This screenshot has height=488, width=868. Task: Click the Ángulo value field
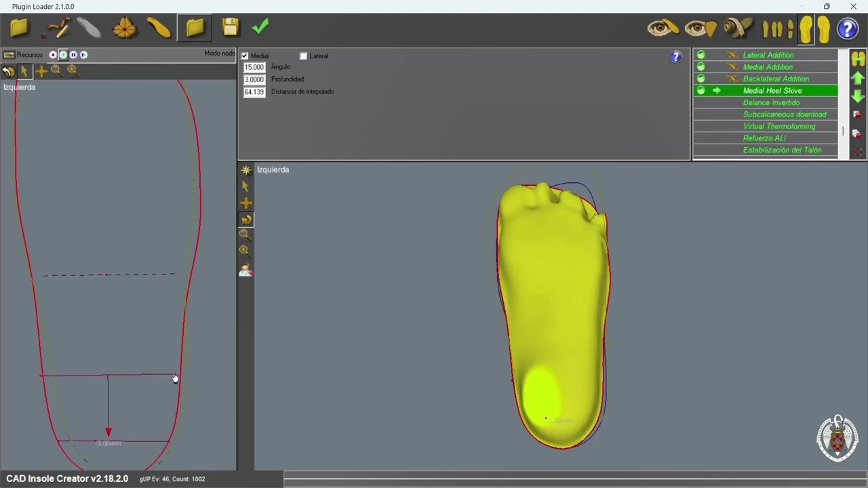pos(254,67)
